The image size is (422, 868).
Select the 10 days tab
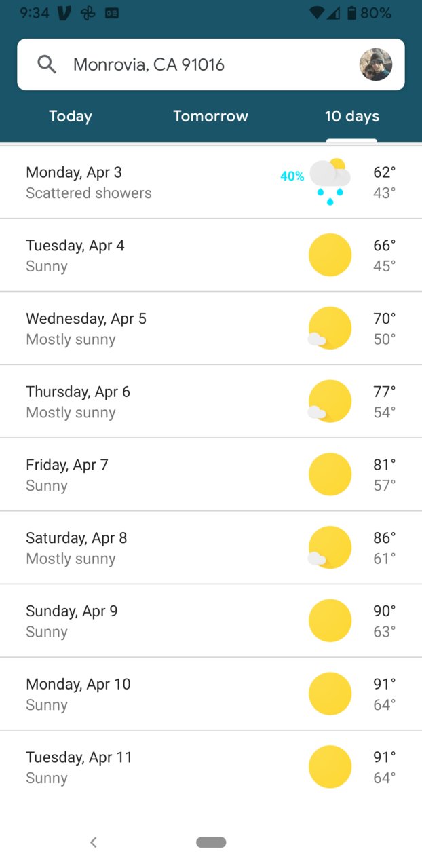click(351, 116)
